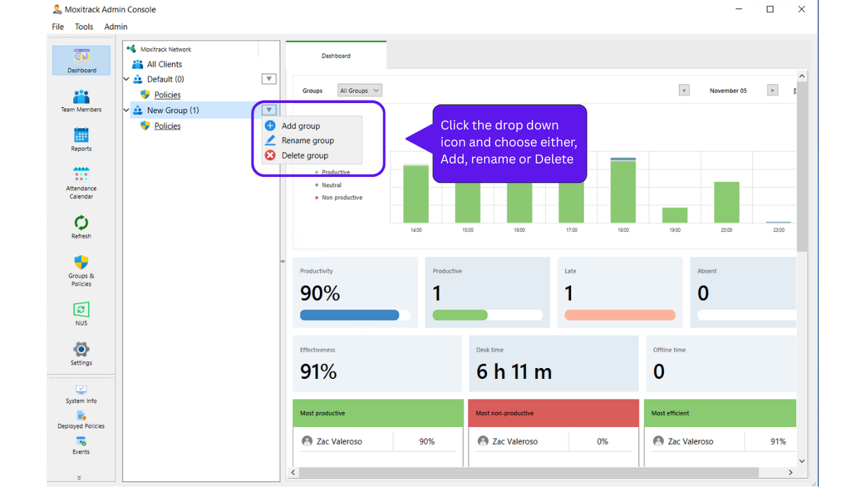868x488 pixels.
Task: Open the Tools menu
Action: point(84,26)
